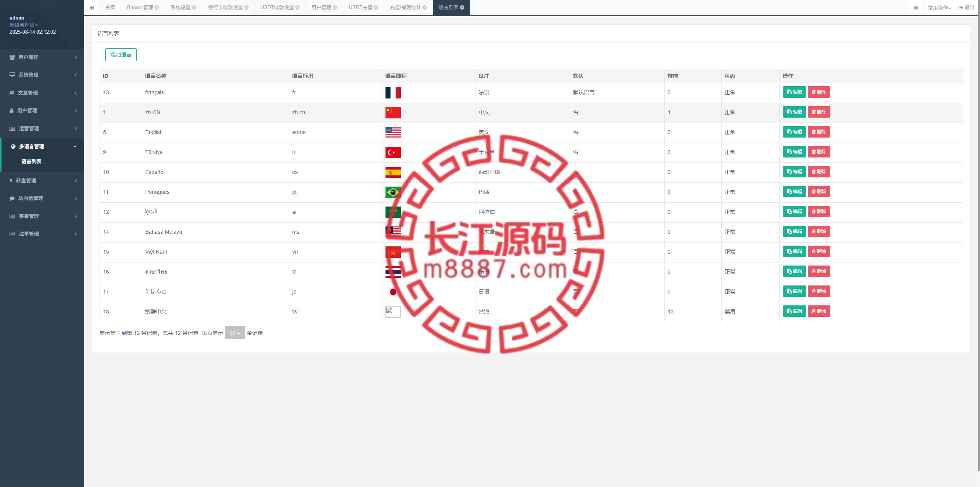This screenshot has width=980, height=487.
Task: Expand the 文章管理 sidebar menu
Action: [42, 93]
